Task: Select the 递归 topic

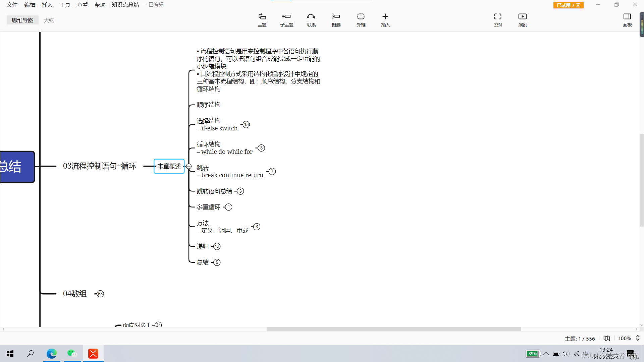Action: [203, 247]
